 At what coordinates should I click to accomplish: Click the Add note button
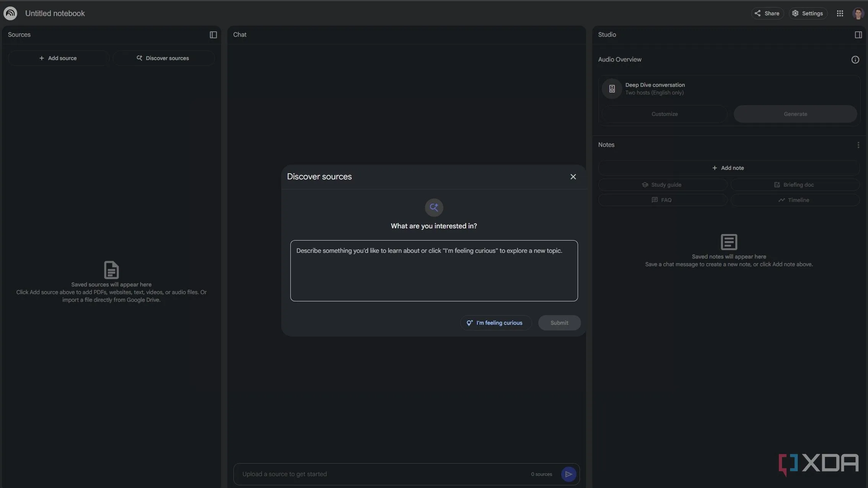tap(728, 168)
